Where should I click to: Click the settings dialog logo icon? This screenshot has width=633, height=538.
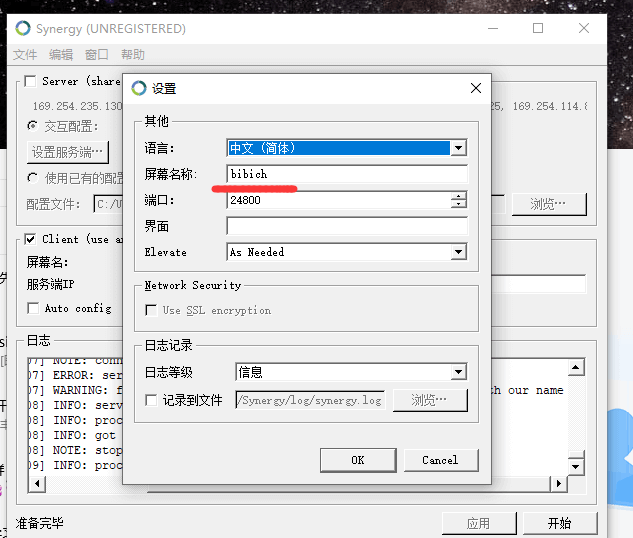click(x=139, y=88)
